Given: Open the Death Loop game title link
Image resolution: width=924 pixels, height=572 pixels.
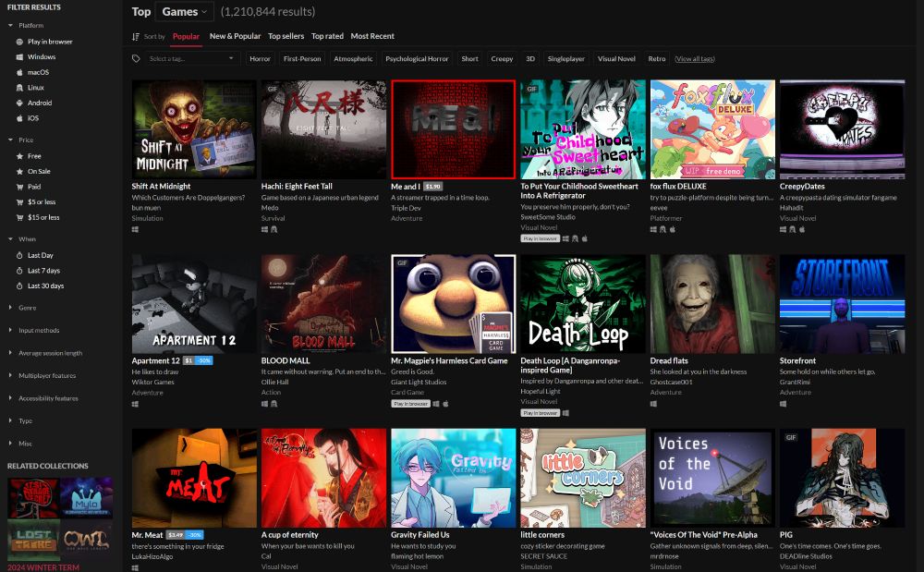Looking at the screenshot, I should click(570, 365).
